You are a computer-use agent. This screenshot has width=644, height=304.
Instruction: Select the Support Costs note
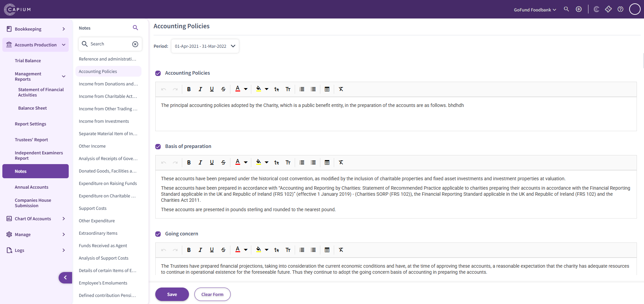(x=93, y=208)
